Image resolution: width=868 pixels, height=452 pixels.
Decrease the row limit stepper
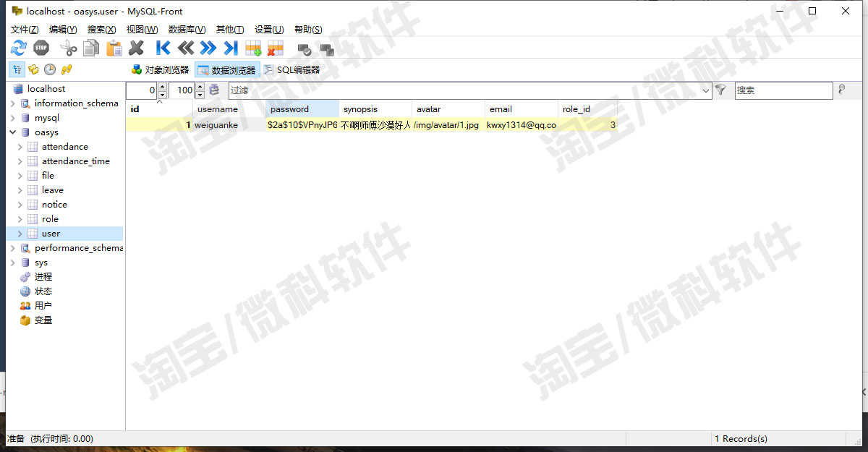(200, 95)
